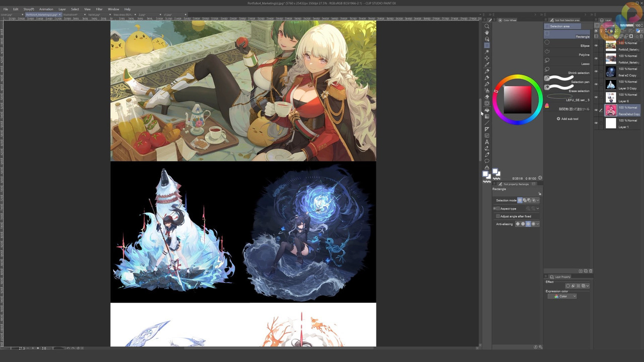Select the Pen tool

coord(487,71)
